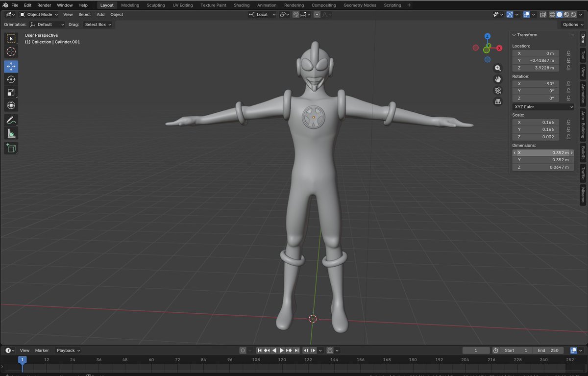Toggle lock on Rotation X

pyautogui.click(x=568, y=84)
